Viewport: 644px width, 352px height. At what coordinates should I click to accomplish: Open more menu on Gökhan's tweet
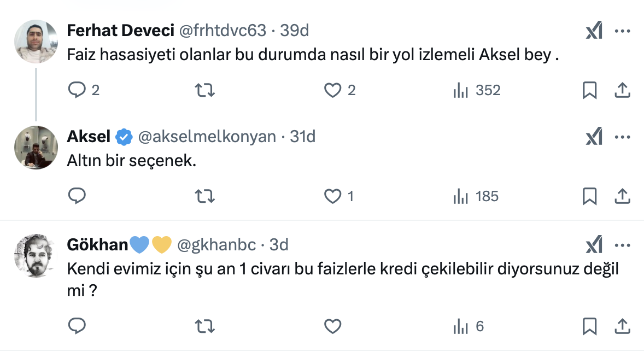[x=623, y=244]
